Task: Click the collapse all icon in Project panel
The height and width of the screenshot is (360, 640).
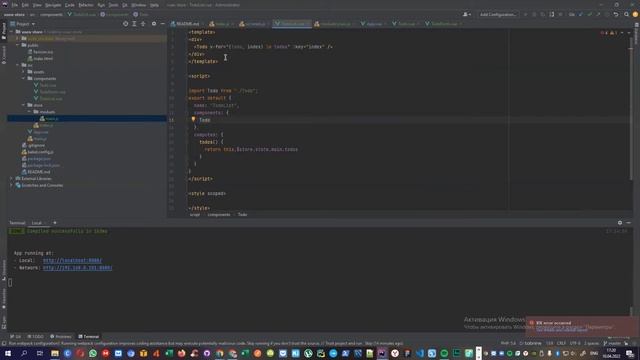Action: pyautogui.click(x=143, y=24)
